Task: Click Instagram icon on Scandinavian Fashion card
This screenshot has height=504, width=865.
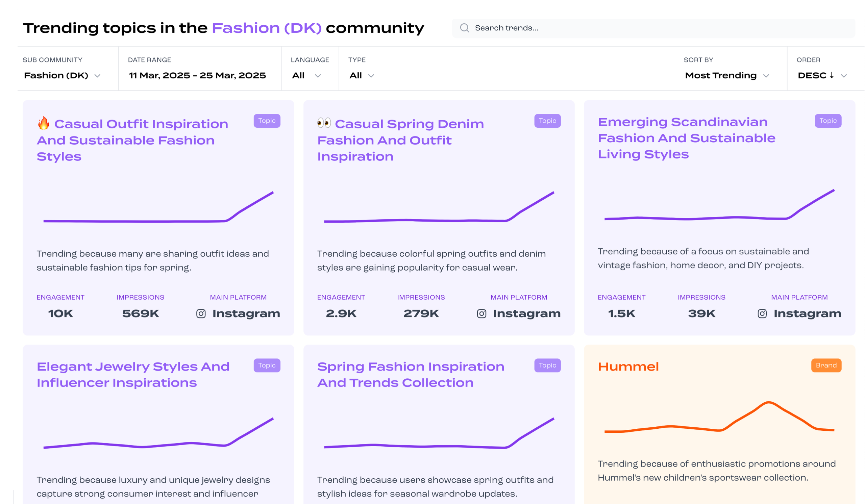Action: tap(762, 313)
